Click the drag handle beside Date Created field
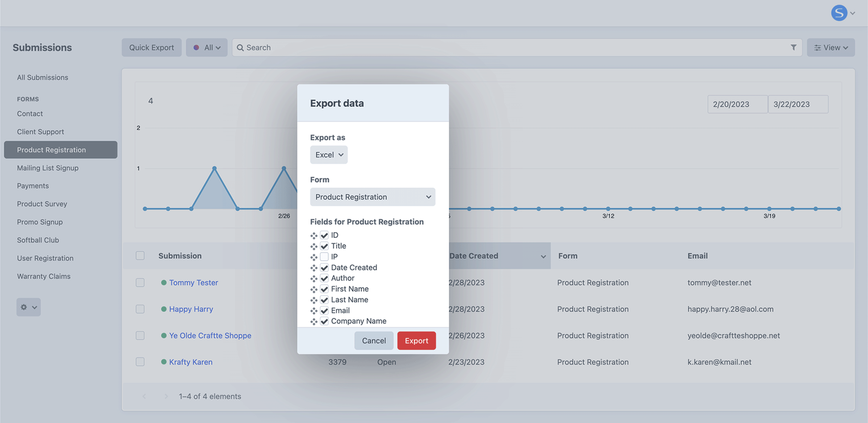The width and height of the screenshot is (868, 423). [314, 268]
